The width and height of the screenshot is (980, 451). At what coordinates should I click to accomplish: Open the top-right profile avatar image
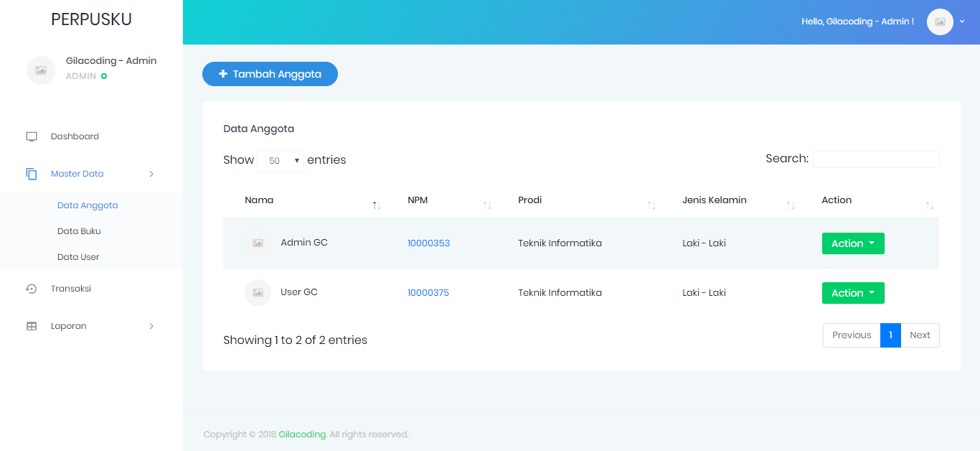940,22
